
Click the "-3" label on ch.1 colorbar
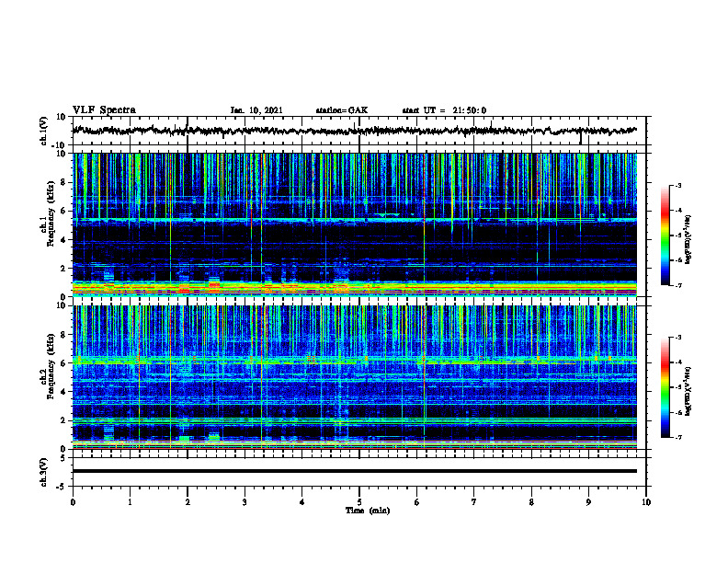coord(677,185)
